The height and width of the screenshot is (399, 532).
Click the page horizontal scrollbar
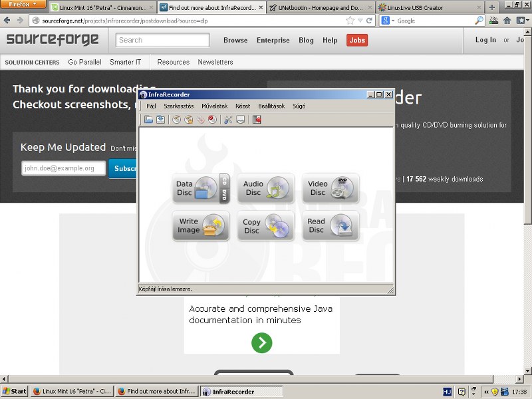point(251,378)
